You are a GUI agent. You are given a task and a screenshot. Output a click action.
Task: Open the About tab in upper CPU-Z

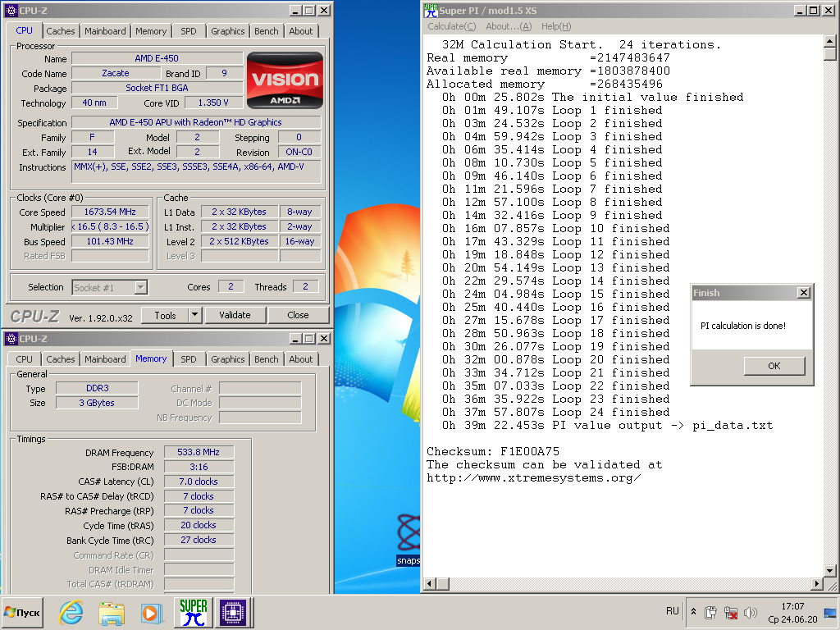(x=300, y=31)
